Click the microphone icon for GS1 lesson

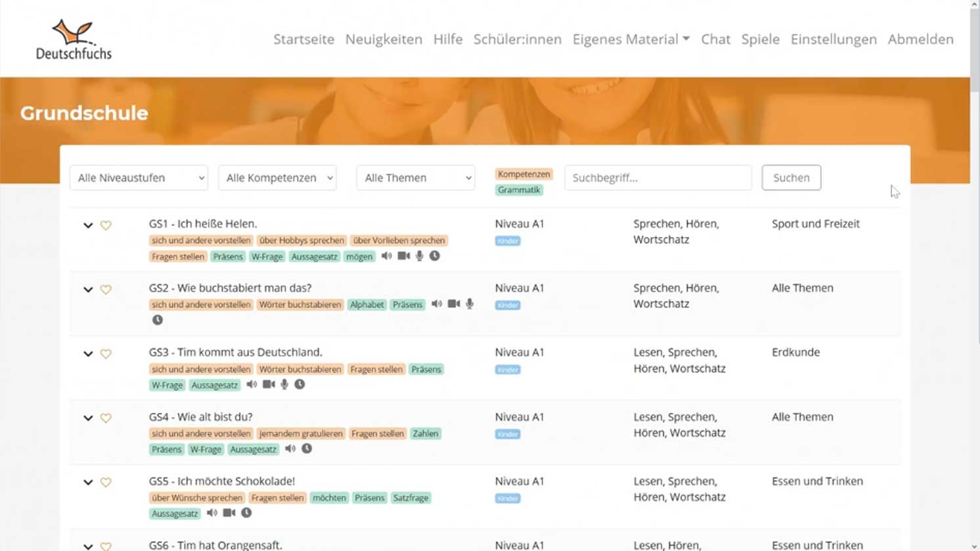point(418,256)
